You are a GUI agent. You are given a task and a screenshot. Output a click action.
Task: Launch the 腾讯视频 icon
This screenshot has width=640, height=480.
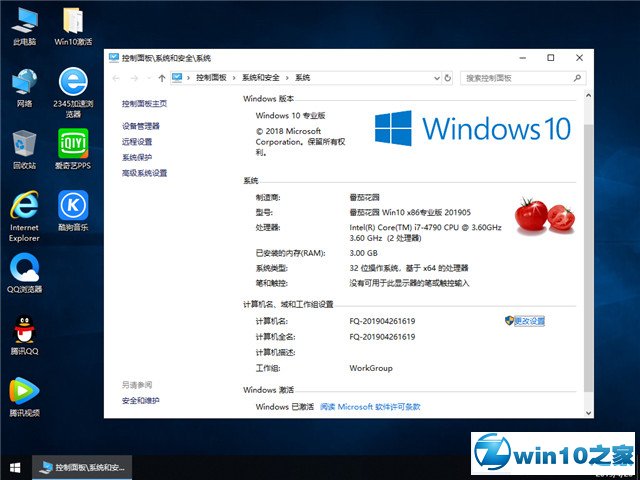[24, 397]
